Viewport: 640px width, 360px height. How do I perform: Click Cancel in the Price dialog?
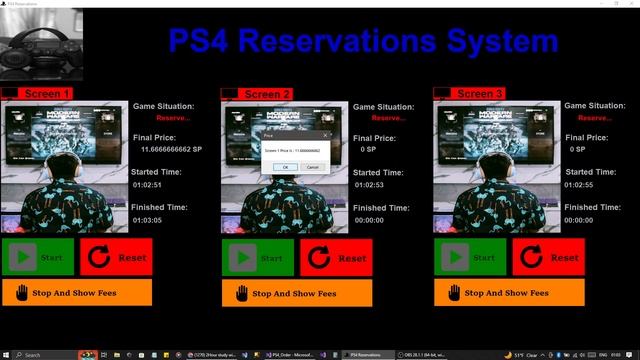click(312, 167)
